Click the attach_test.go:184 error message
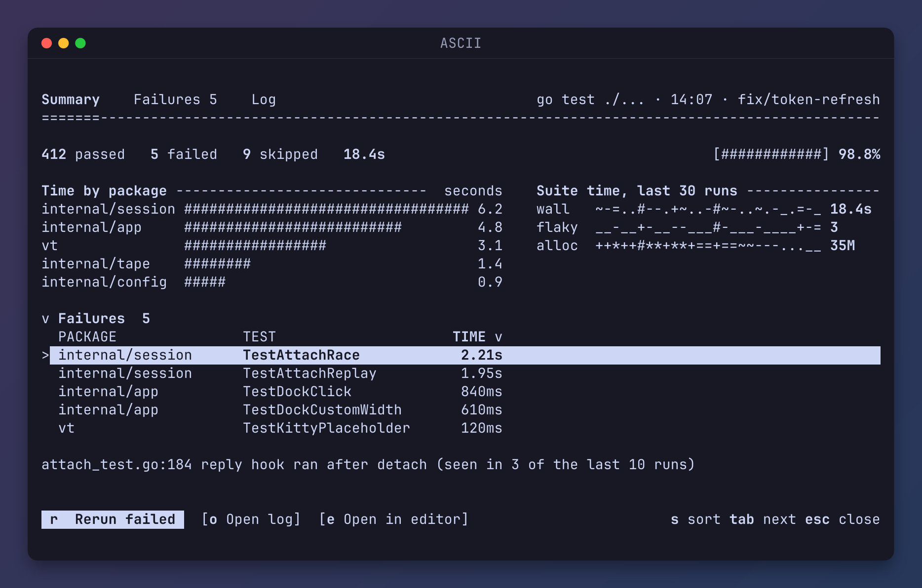 coord(368,465)
